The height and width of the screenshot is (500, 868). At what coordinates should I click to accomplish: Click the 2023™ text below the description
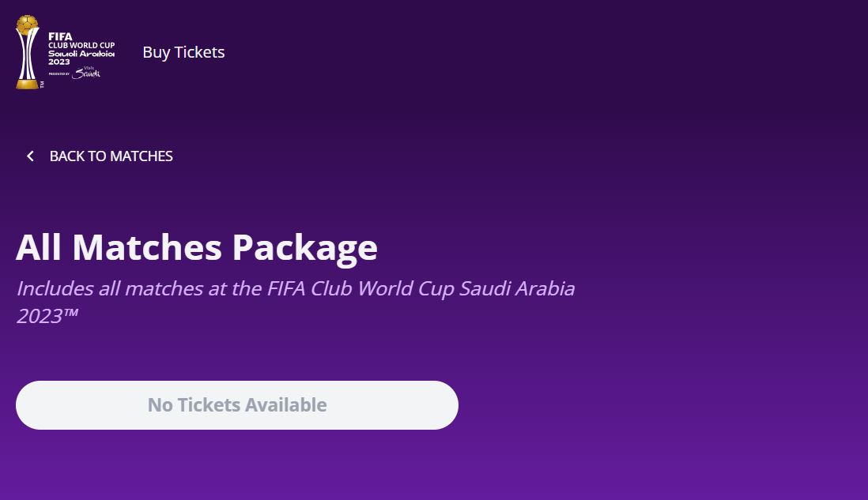click(x=47, y=316)
